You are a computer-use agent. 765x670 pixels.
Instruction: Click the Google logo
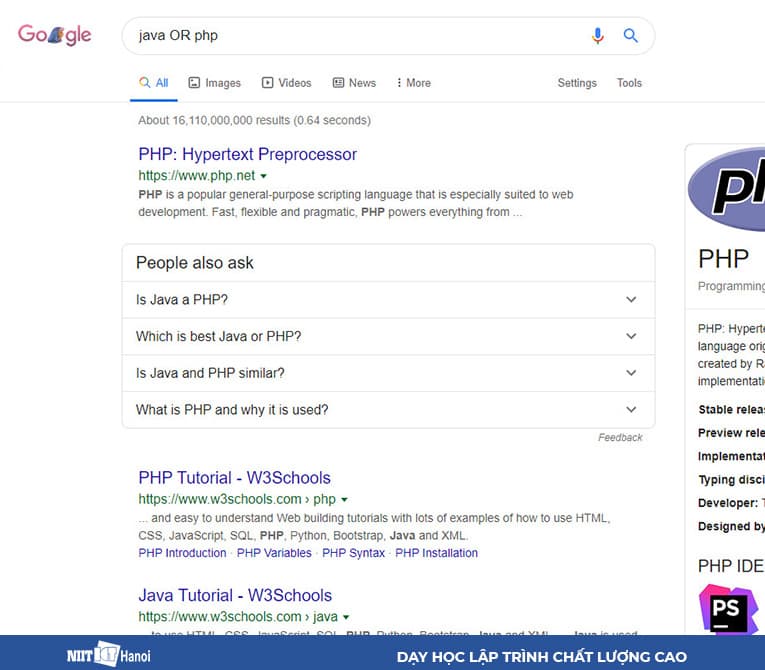coord(55,35)
